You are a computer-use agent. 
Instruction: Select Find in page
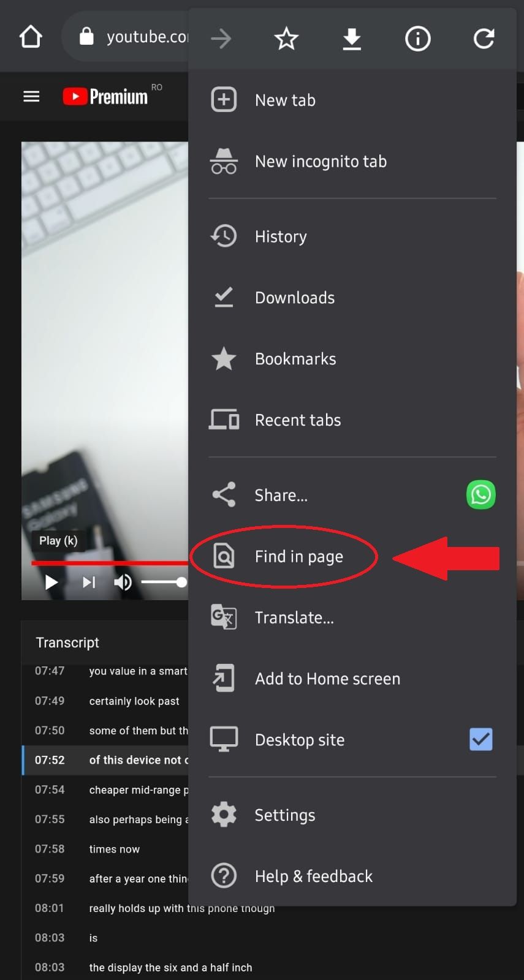tap(298, 557)
